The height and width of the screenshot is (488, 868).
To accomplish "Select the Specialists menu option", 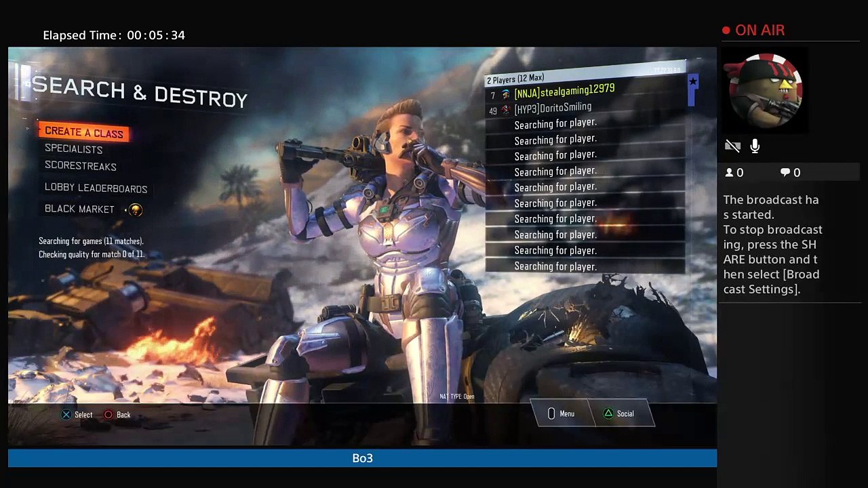I will (x=74, y=149).
